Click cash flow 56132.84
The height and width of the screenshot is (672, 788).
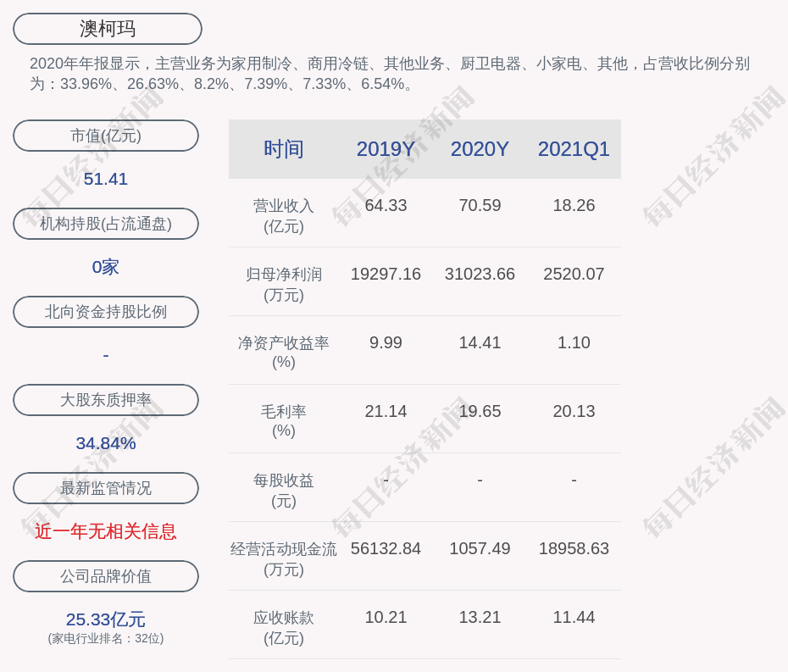click(x=386, y=548)
